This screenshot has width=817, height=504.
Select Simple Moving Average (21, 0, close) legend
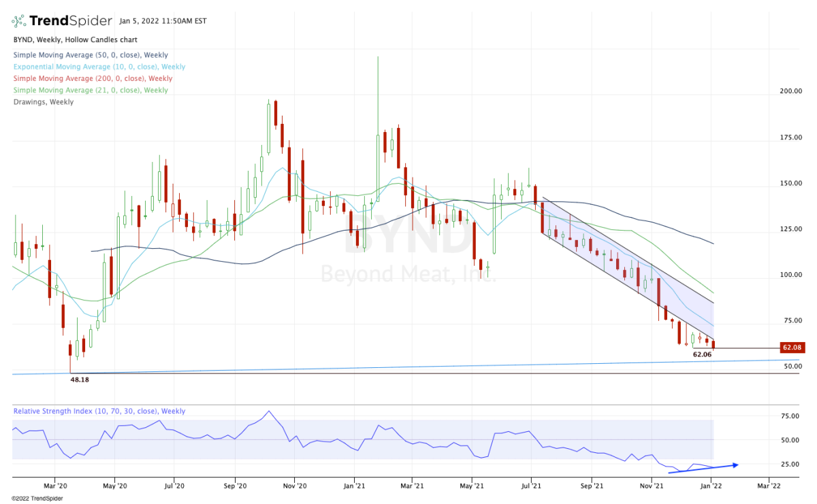coord(90,90)
